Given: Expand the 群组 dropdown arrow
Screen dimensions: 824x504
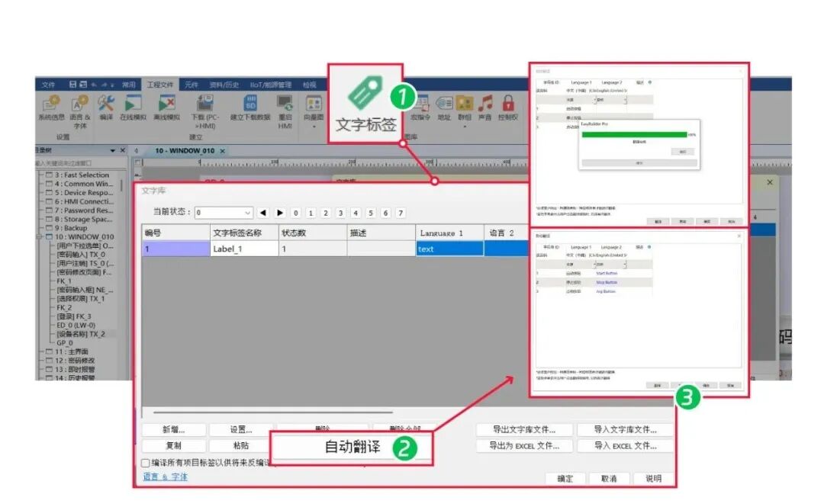Looking at the screenshot, I should 465,127.
